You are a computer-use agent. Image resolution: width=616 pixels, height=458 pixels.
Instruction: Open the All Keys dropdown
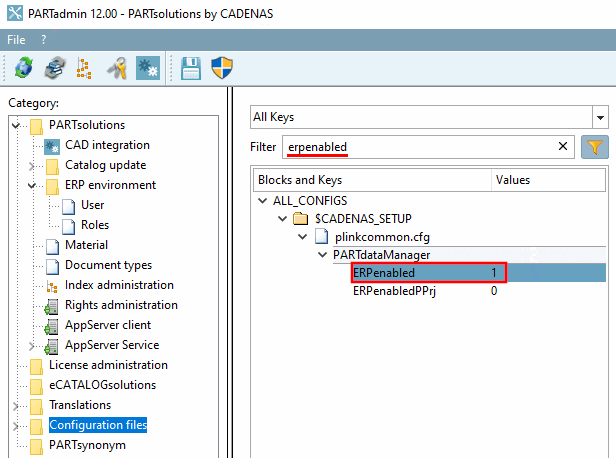point(599,117)
